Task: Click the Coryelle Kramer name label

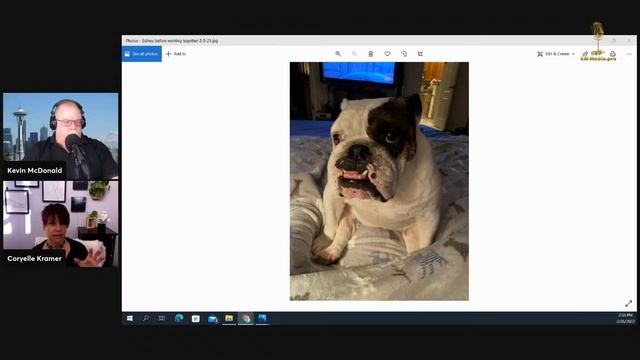Action: pos(34,258)
